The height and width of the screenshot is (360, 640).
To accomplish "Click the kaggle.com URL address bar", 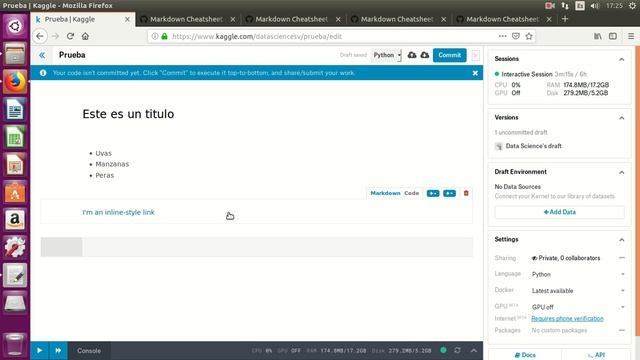I will click(x=327, y=36).
